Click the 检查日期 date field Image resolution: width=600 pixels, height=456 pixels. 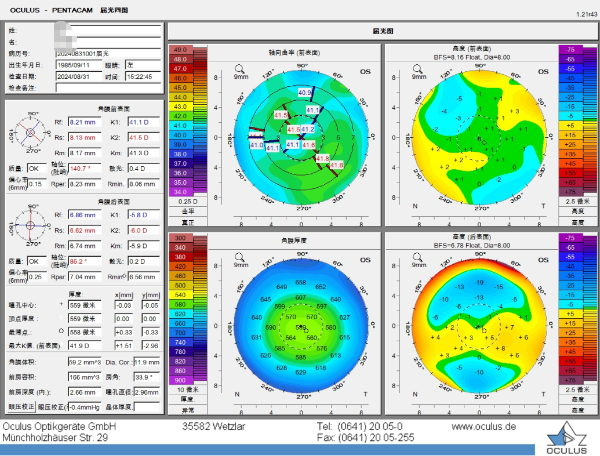coord(74,75)
